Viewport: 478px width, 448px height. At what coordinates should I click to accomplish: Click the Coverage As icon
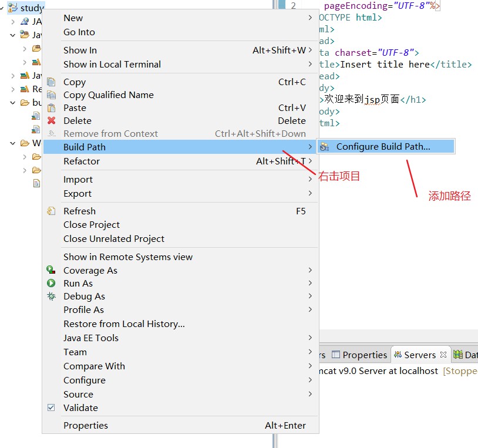[x=51, y=270]
